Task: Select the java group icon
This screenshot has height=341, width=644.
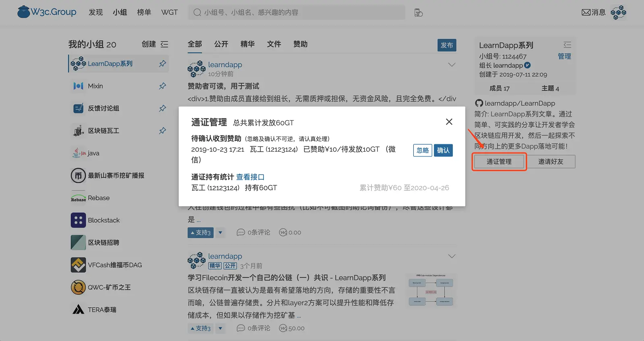Action: coord(78,153)
